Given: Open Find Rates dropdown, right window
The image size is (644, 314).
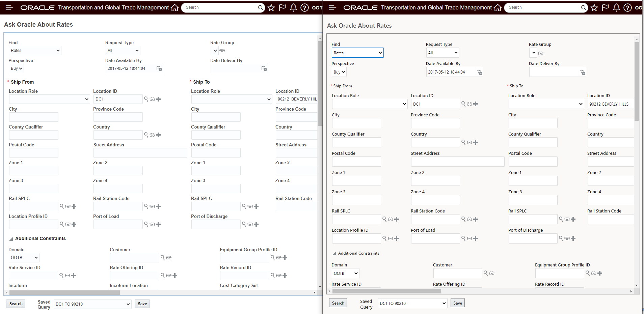Looking at the screenshot, I should [358, 53].
